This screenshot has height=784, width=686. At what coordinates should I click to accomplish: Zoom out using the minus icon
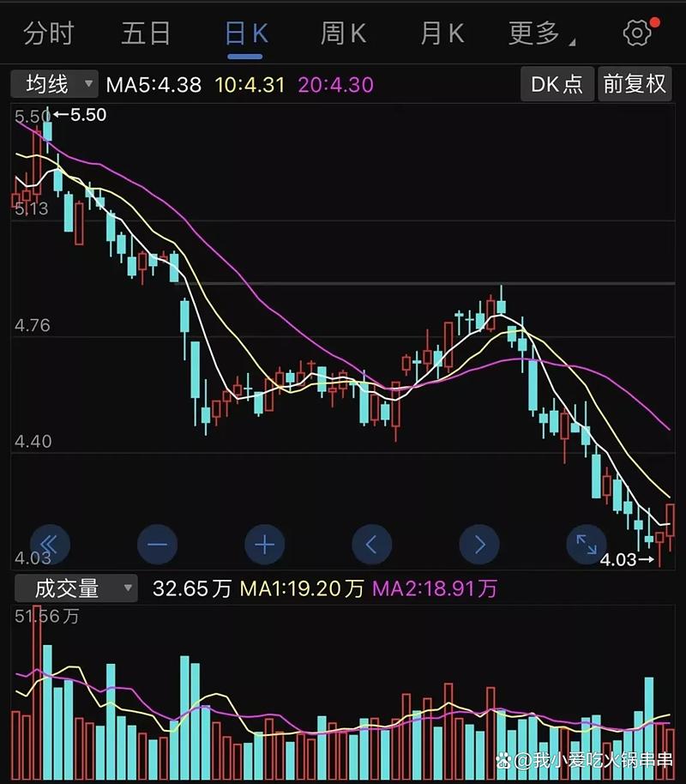click(158, 544)
